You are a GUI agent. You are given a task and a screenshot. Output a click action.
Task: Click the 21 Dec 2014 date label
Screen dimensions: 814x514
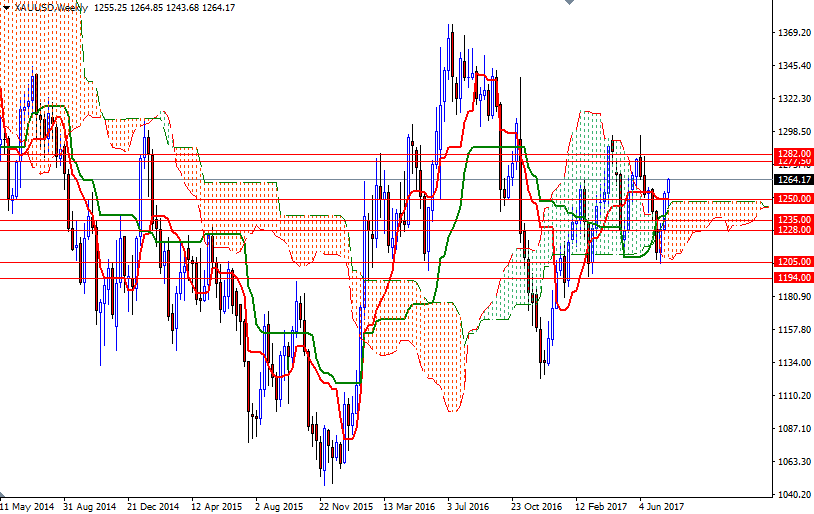pos(153,506)
